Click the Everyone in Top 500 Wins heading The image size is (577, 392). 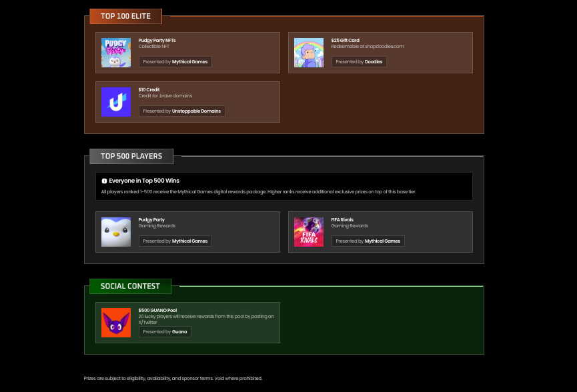(144, 181)
